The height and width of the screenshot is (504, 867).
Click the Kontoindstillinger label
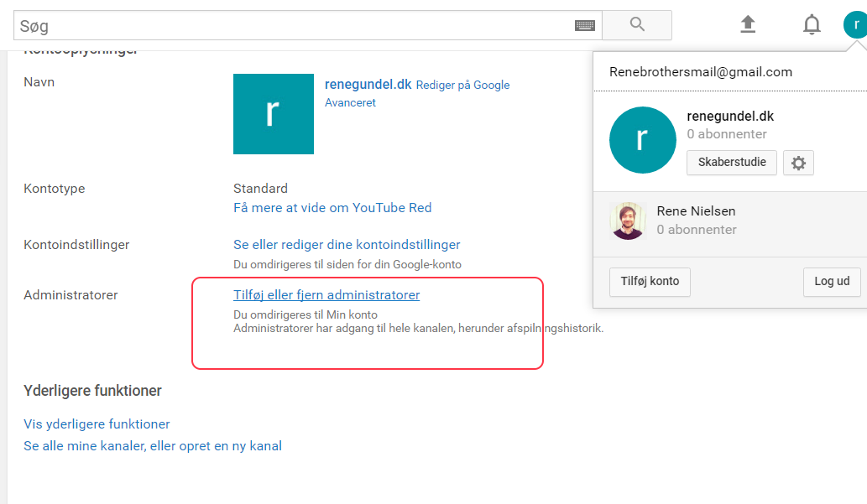(x=76, y=245)
